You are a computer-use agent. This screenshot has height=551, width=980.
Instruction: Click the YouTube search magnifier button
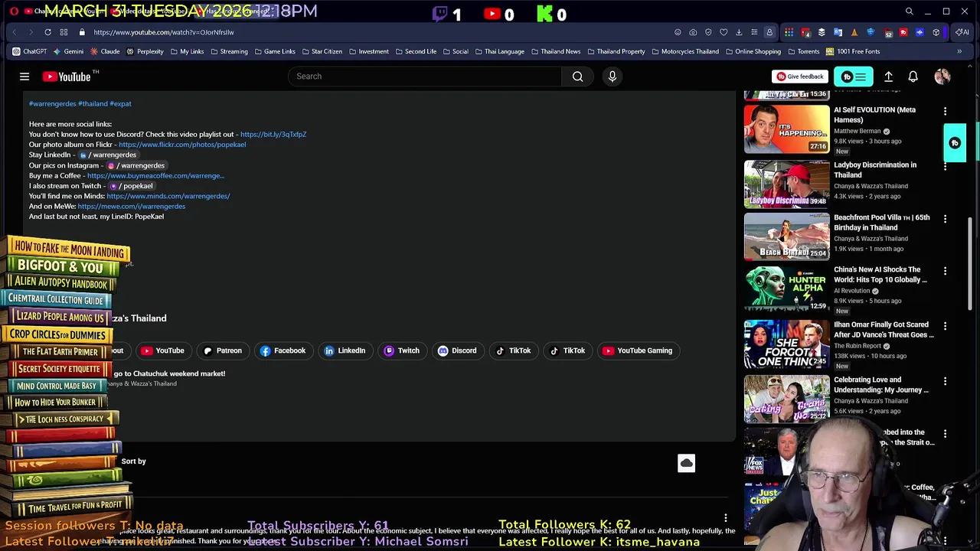577,77
